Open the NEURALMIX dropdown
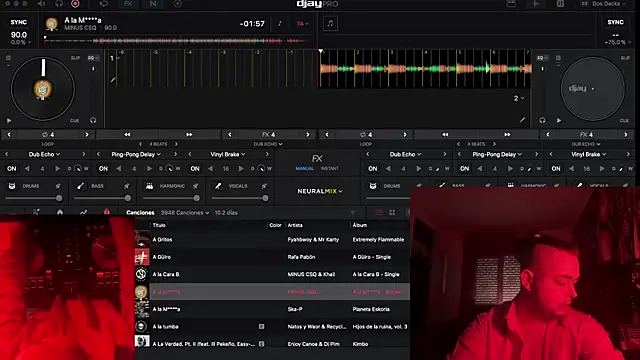The height and width of the screenshot is (360, 640). 320,191
